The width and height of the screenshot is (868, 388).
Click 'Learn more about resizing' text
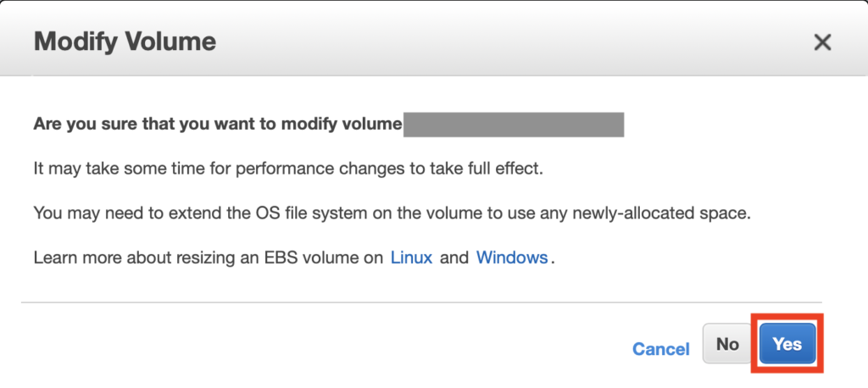[209, 258]
